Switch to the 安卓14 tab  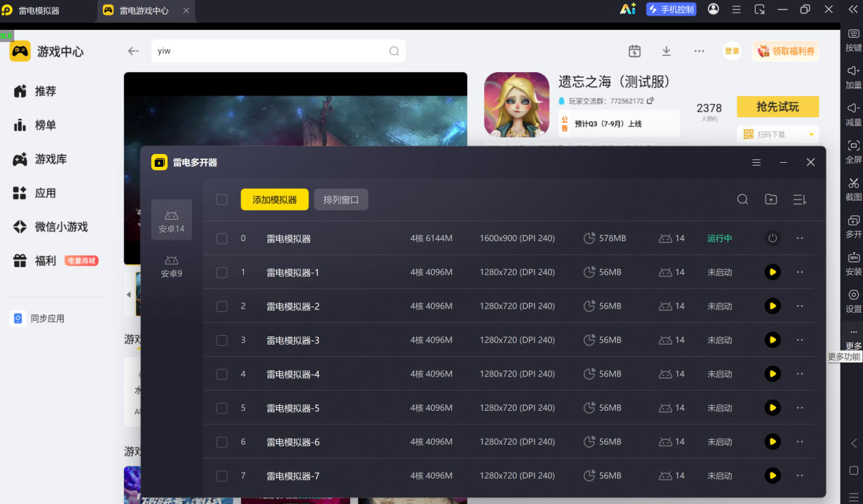coord(172,220)
